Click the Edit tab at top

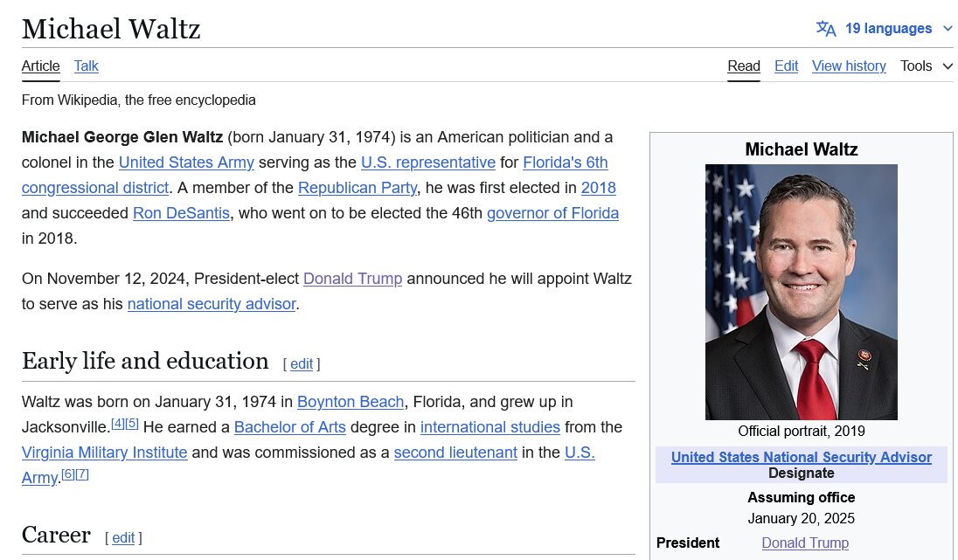(786, 66)
